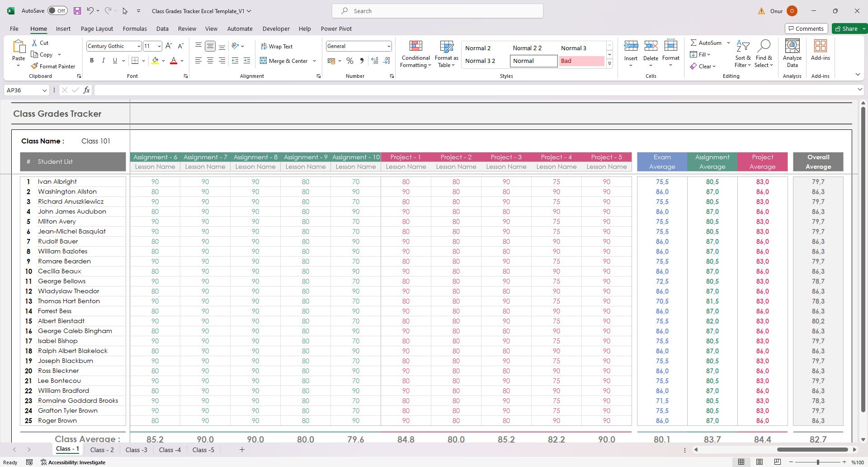
Task: Launch Analyze Data
Action: 792,53
